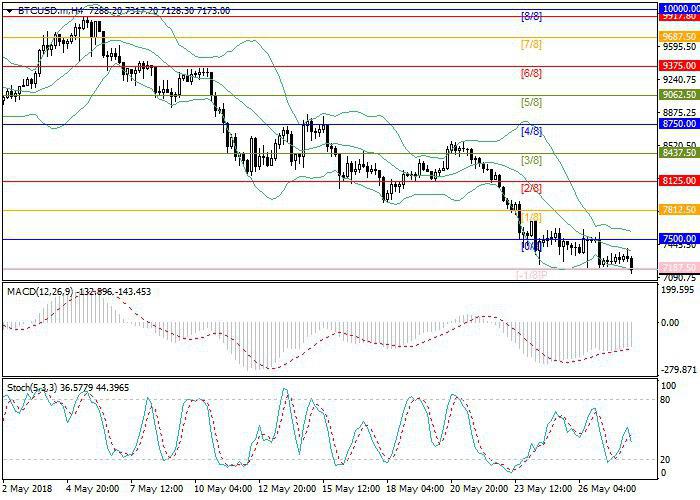Select the [8/8] Murrey level label
Image resolution: width=700 pixels, height=500 pixels.
532,17
